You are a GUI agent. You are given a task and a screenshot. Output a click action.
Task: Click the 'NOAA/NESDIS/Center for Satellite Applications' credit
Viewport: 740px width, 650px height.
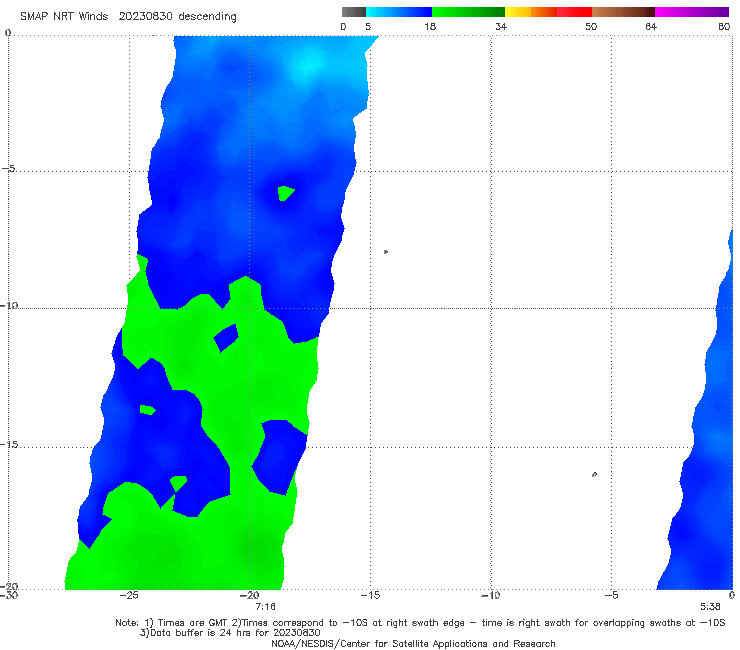pos(413,643)
